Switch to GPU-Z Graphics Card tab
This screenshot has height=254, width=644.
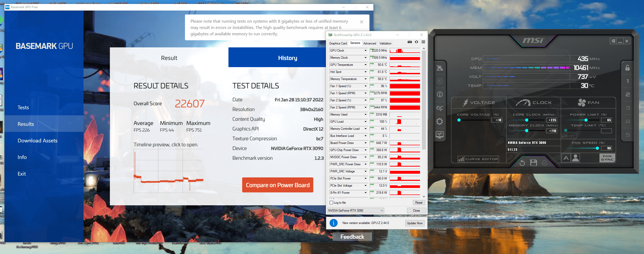click(338, 43)
